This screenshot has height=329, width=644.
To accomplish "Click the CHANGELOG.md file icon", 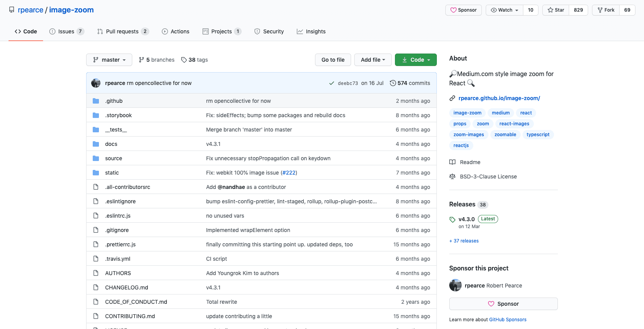I will (x=96, y=287).
